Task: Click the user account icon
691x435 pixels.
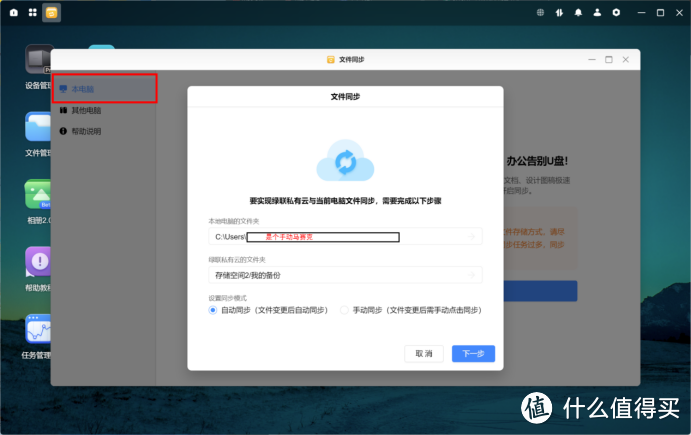Action: point(597,12)
